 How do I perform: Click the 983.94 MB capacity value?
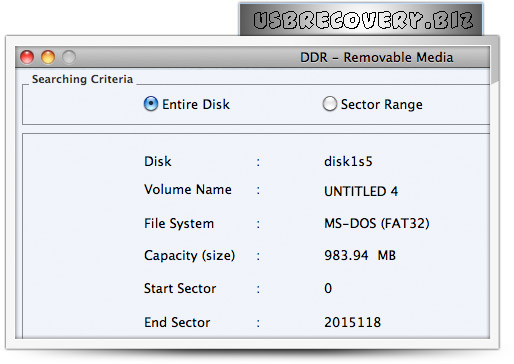pos(360,256)
